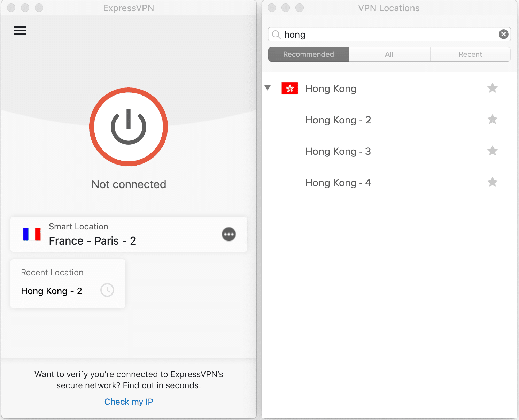Select Hong Kong - 2 in the locations list

click(389, 120)
